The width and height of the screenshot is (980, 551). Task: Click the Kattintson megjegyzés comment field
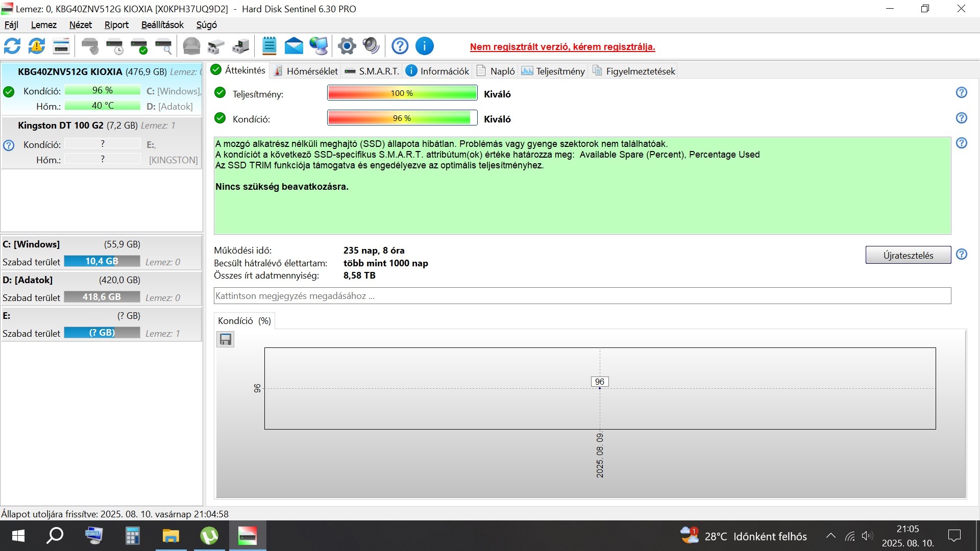click(582, 296)
